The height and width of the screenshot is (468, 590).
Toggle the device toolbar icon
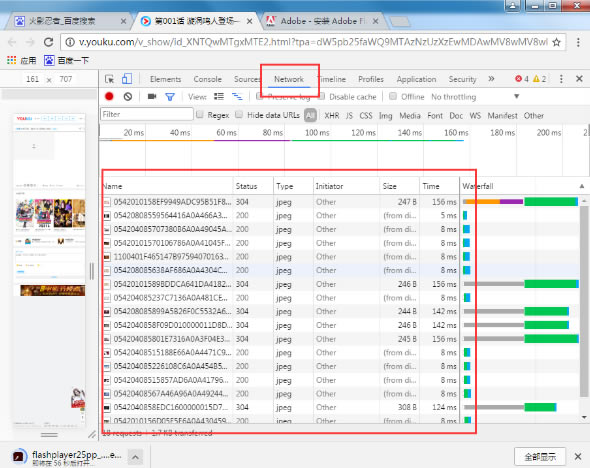coord(127,79)
